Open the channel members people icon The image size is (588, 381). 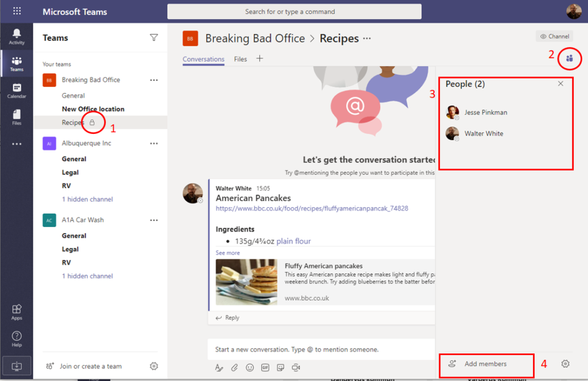570,58
